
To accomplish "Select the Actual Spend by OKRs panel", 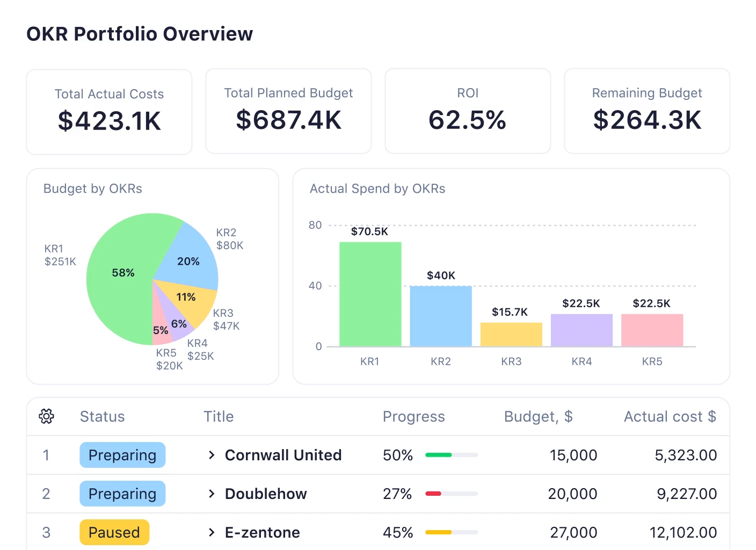I will tap(377, 189).
